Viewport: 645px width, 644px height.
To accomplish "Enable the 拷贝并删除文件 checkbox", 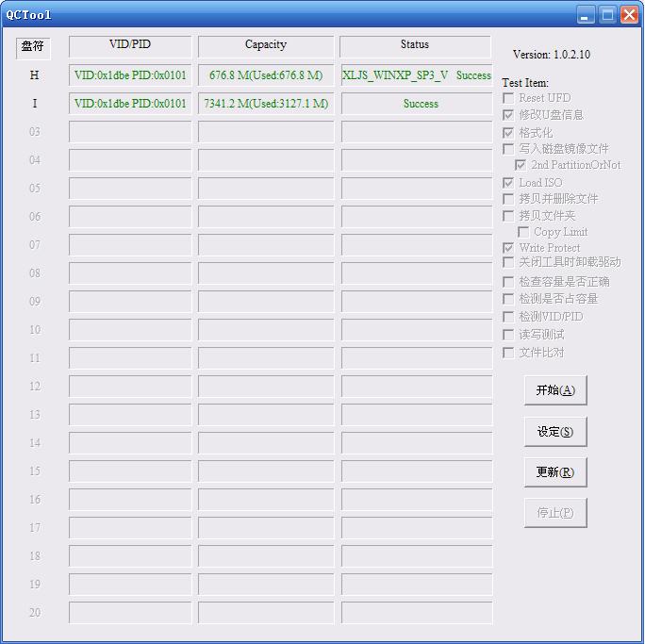I will 508,199.
